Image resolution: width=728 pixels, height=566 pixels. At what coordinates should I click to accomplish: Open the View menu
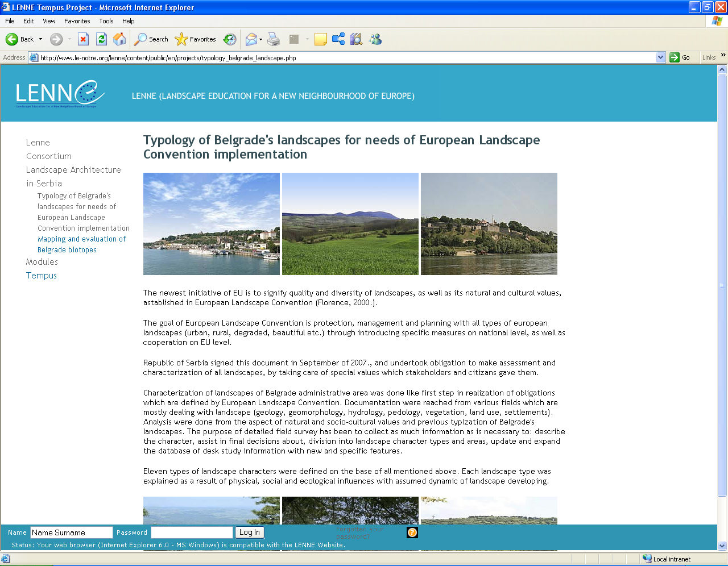(49, 21)
